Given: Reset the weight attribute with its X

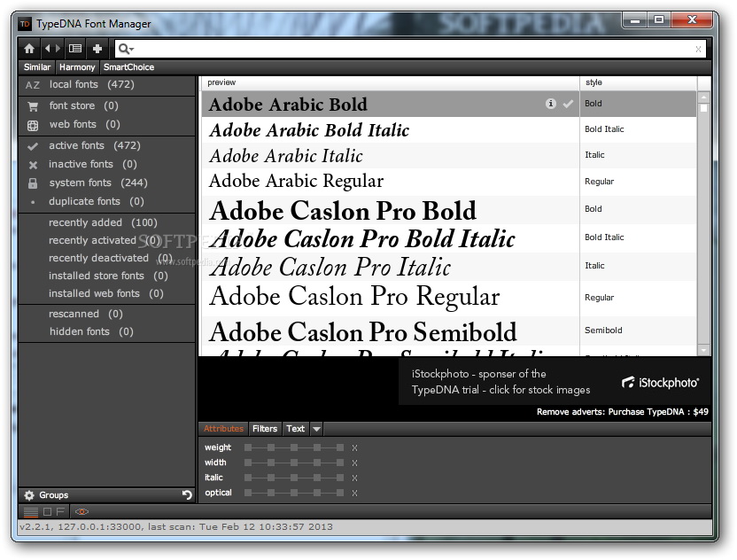Looking at the screenshot, I should pyautogui.click(x=354, y=448).
